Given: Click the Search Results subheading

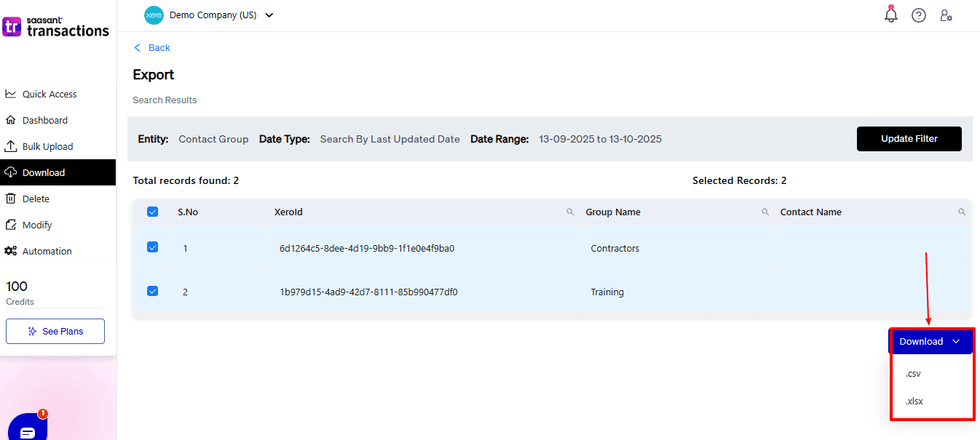Looking at the screenshot, I should [x=165, y=100].
